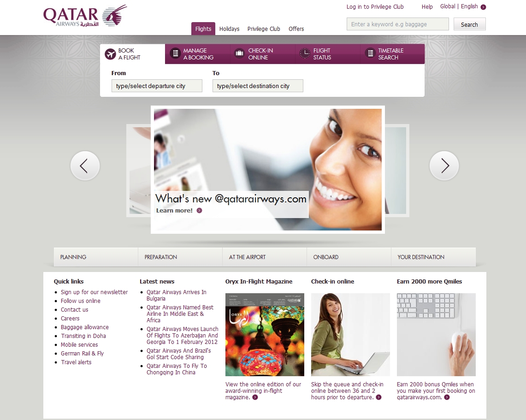The image size is (526, 420).
Task: Click the airplane icon in Book a Flight
Action: click(110, 54)
